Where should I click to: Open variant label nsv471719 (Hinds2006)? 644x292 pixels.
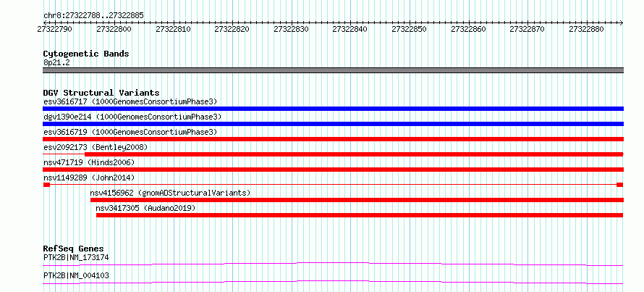point(89,162)
